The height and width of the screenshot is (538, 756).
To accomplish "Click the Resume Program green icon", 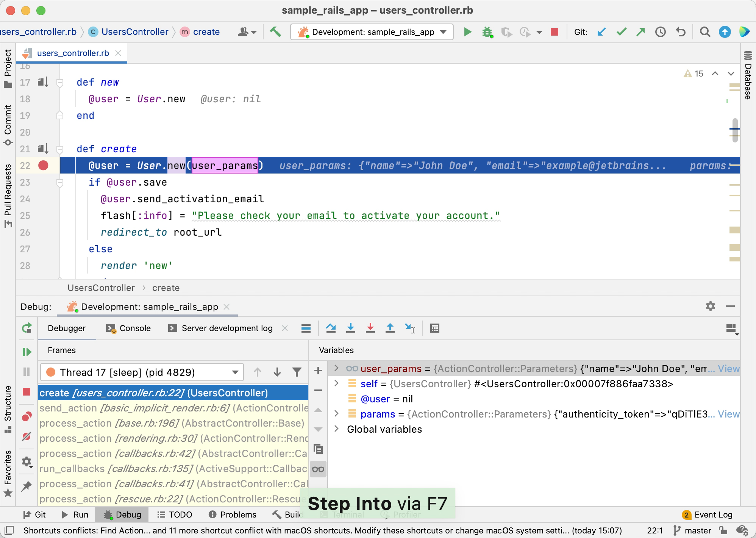I will (x=27, y=352).
